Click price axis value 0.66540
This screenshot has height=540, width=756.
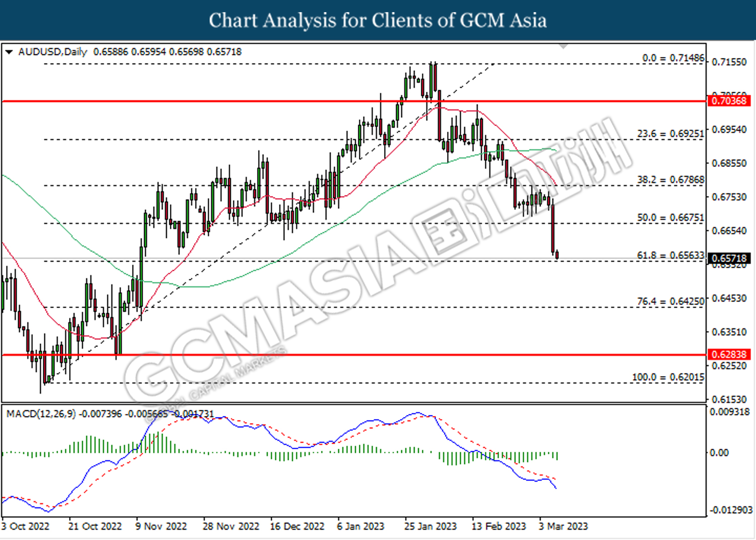(729, 231)
